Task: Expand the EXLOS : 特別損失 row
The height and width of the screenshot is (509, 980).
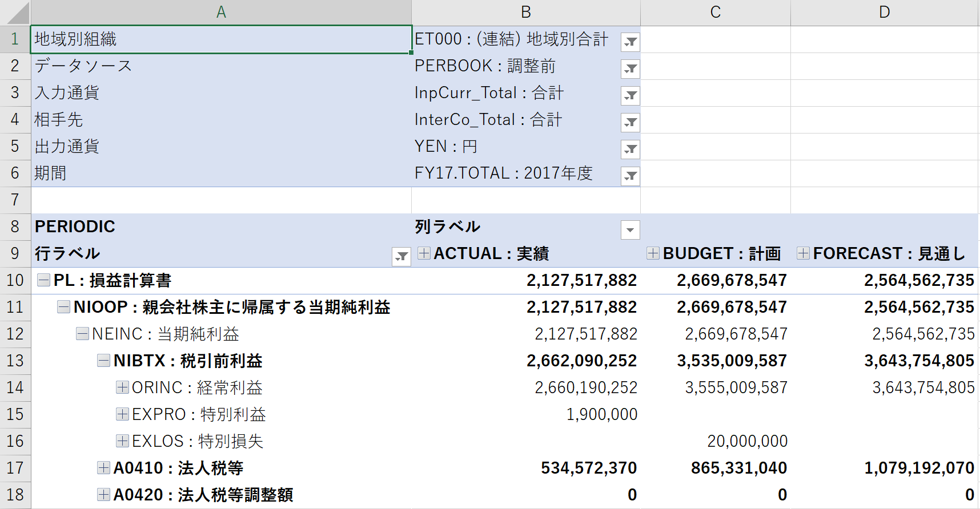Action: click(x=122, y=441)
